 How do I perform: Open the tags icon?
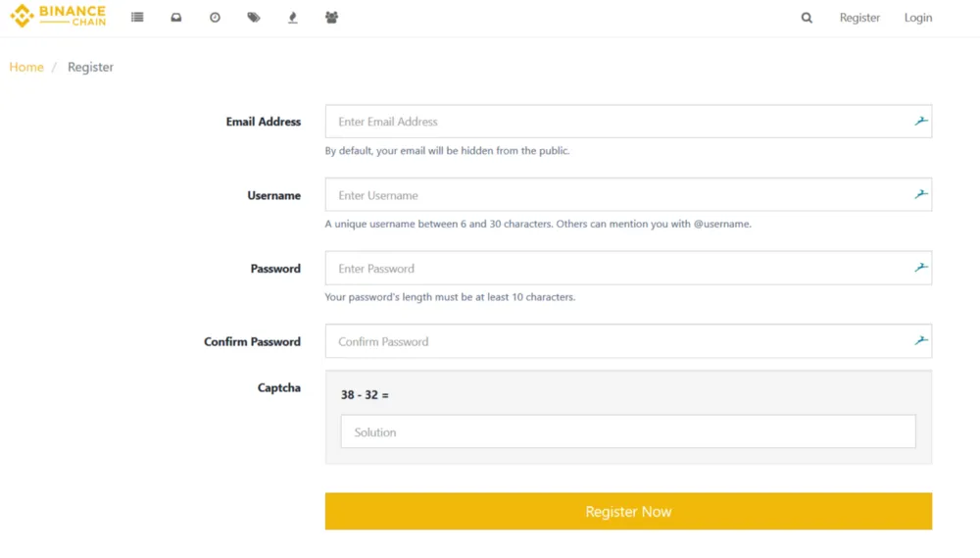(254, 18)
